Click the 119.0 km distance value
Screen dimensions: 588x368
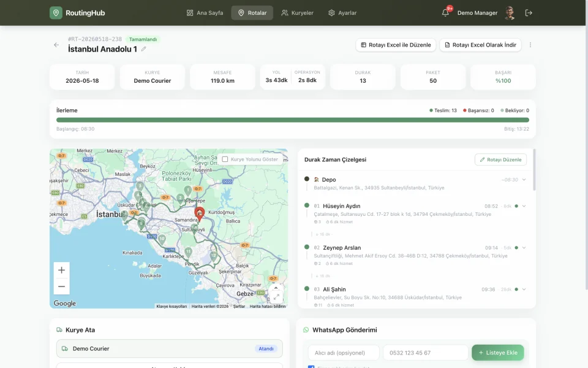pos(222,81)
